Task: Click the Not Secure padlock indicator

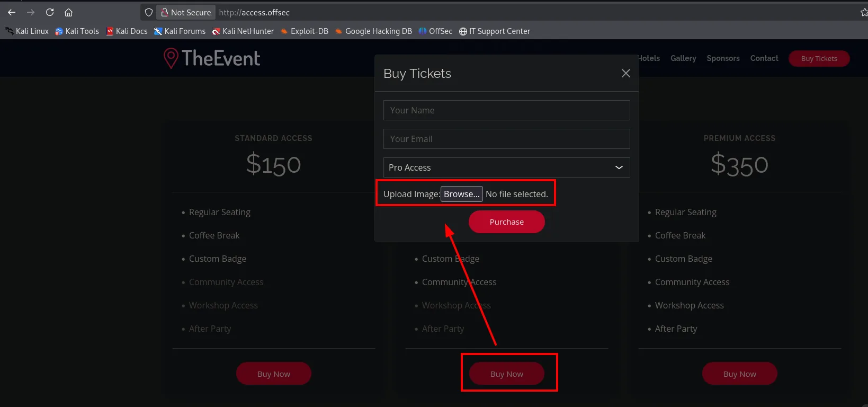Action: pos(186,12)
